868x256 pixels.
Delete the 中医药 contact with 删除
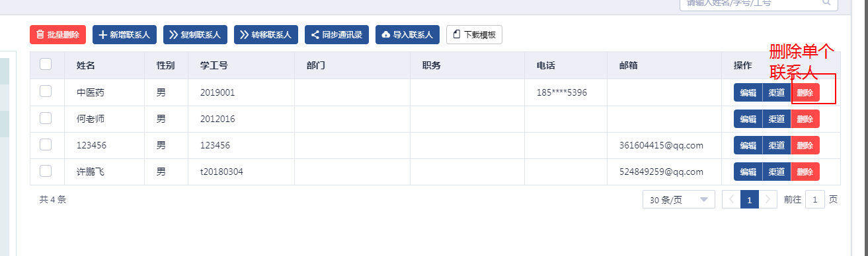click(805, 92)
